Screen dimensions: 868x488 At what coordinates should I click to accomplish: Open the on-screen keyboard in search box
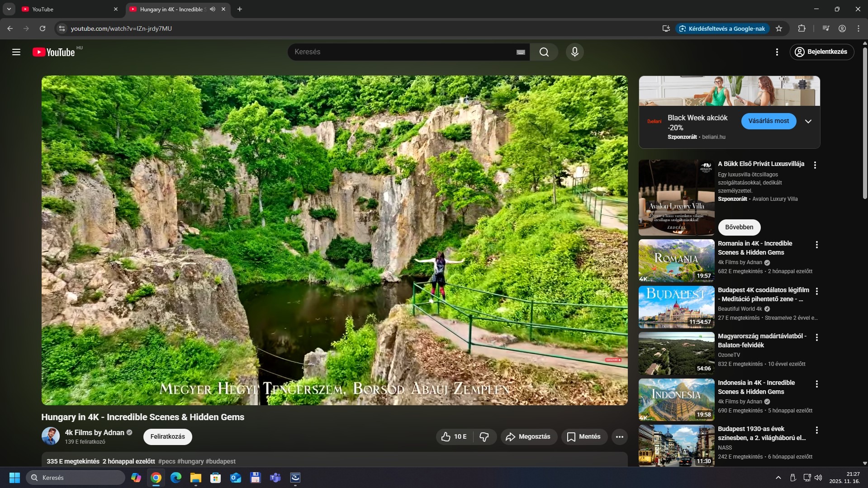521,52
